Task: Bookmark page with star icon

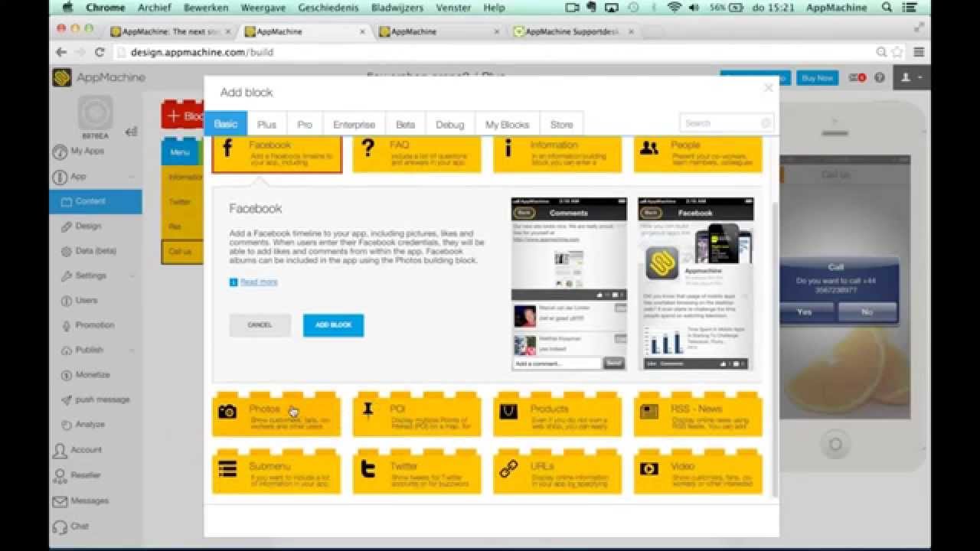Action: pos(897,52)
